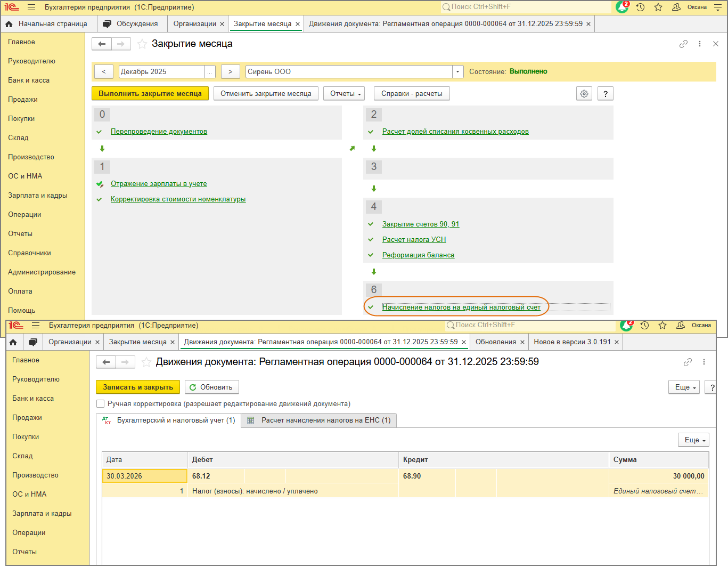Close Организации tab in Закрытие месяца window
Viewport: 728px width, 567px height.
click(x=222, y=24)
